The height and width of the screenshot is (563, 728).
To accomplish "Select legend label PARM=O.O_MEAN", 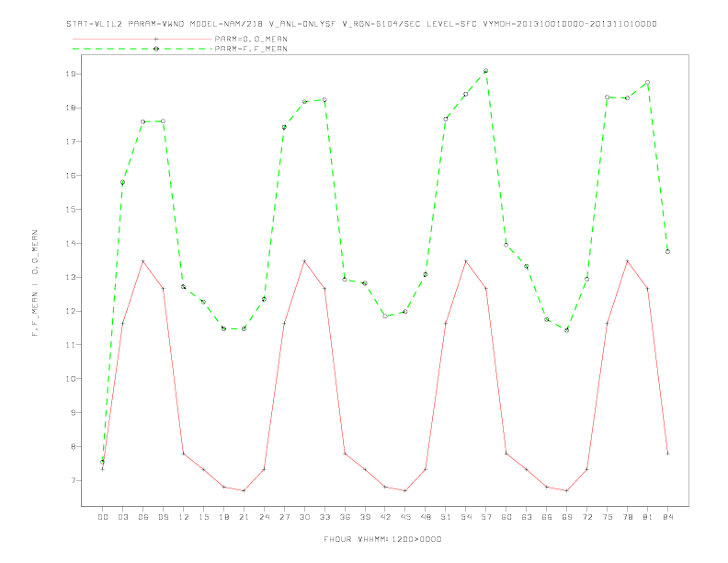I will pyautogui.click(x=251, y=39).
